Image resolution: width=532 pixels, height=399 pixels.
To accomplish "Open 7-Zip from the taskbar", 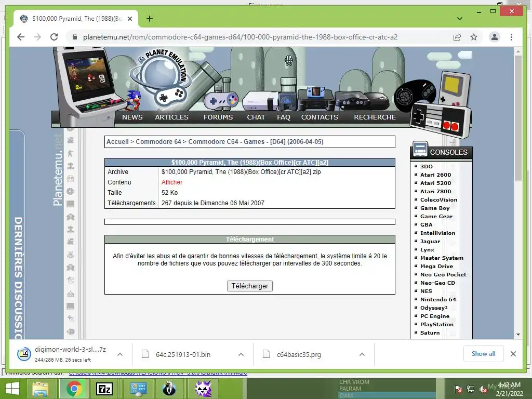I will (104, 389).
